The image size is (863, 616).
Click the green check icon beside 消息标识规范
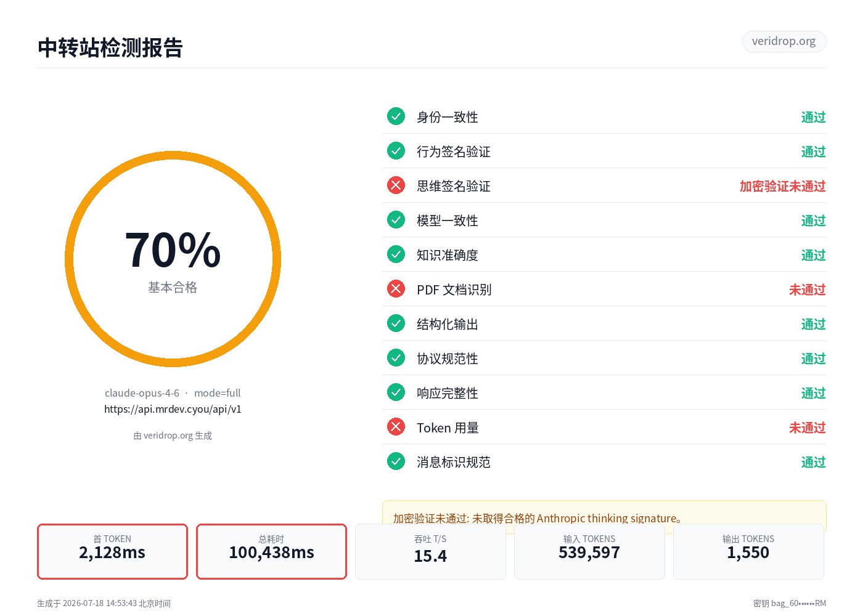coord(396,461)
